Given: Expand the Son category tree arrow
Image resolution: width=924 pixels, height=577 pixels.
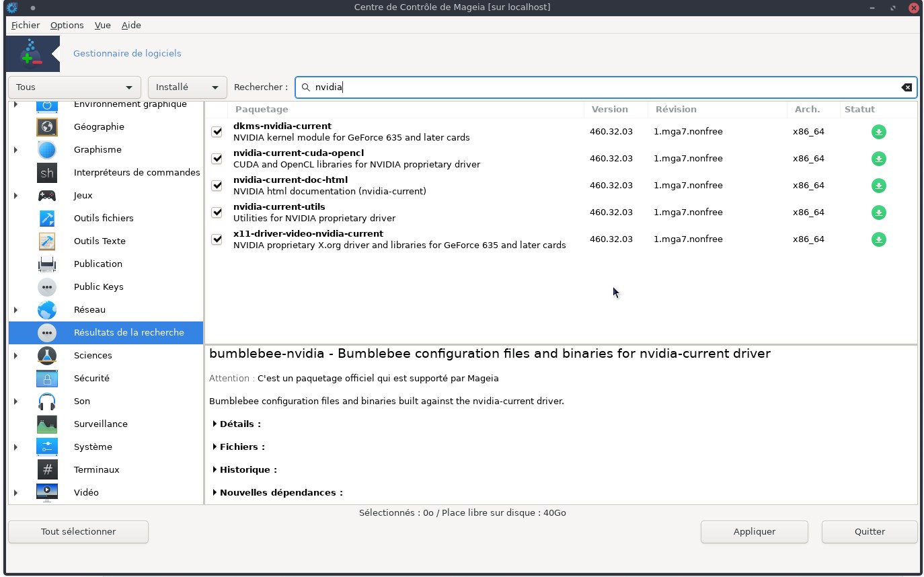Looking at the screenshot, I should coord(15,401).
